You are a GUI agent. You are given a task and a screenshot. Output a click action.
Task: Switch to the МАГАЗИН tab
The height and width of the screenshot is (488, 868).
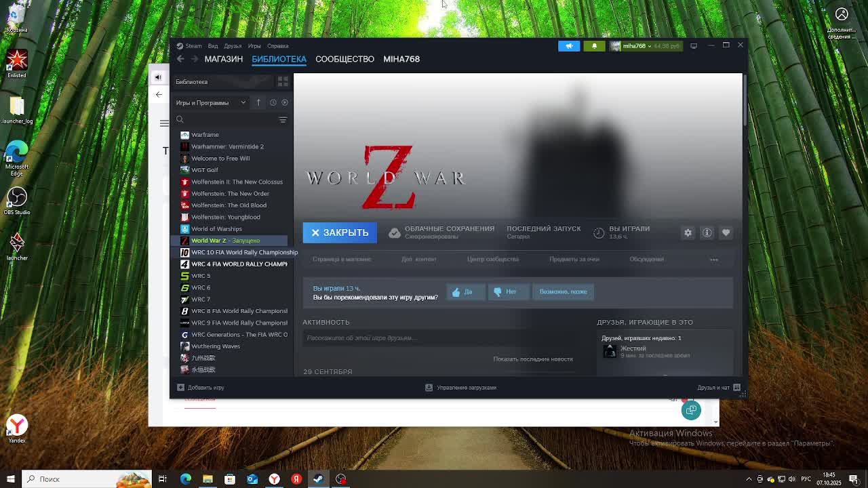224,59
